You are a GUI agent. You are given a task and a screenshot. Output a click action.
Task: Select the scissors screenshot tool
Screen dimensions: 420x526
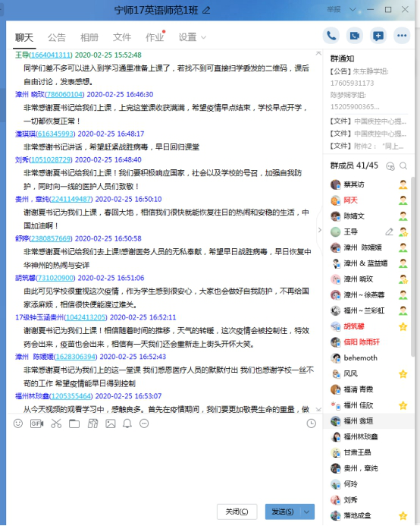56,424
